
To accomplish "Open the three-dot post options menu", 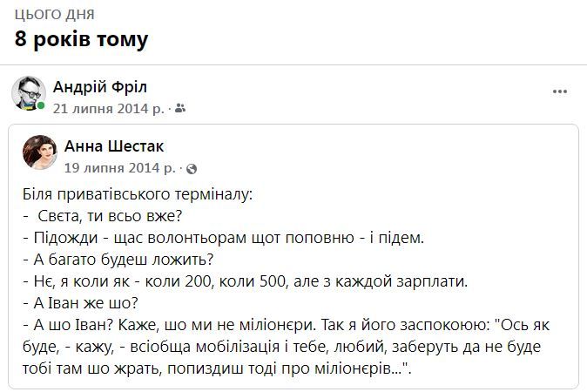I will point(560,91).
